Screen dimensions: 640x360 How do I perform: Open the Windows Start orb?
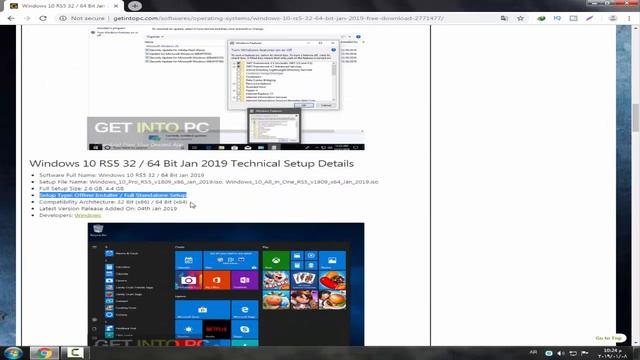pyautogui.click(x=13, y=353)
